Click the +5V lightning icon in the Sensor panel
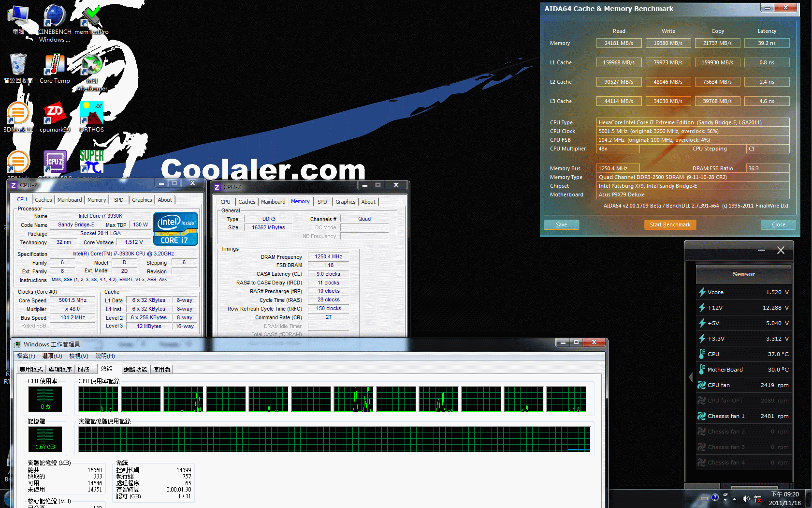Screen dimensions: 812x508 702,323
